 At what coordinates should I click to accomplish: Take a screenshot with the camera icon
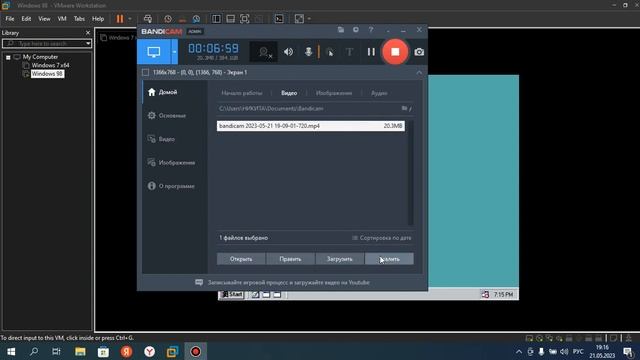click(419, 52)
